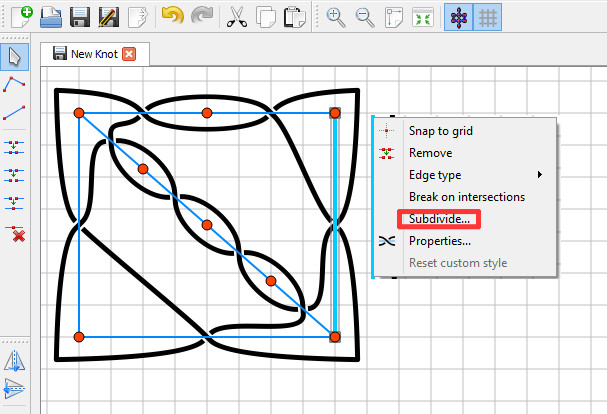Choose Remove in the context menu
Screen dimensions: 607x414
465,153
